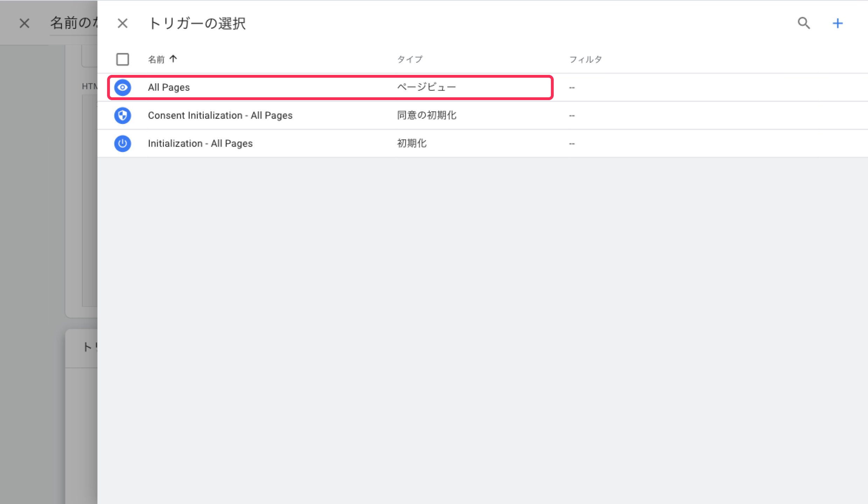The image size is (868, 504).
Task: Click the Consent Initialization shield icon
Action: click(x=122, y=115)
